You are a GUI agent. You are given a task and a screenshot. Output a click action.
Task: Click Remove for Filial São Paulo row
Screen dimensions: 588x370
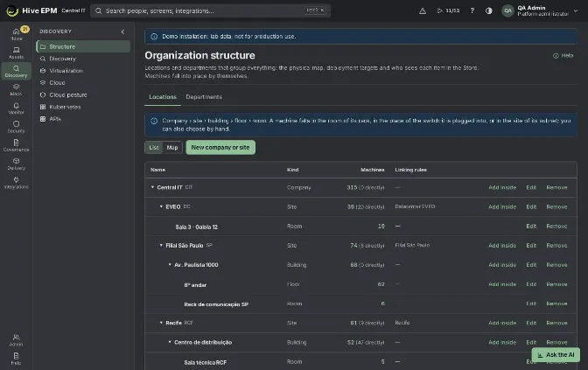[x=556, y=246]
